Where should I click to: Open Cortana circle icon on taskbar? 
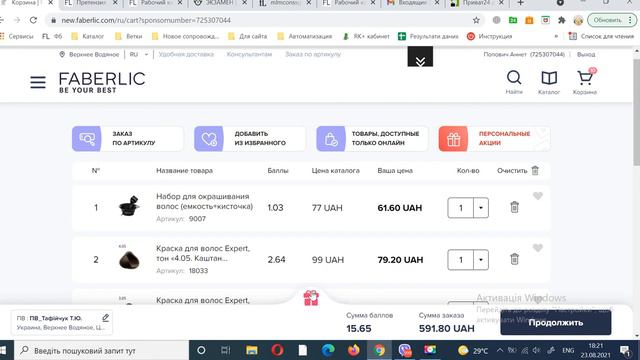(201, 350)
